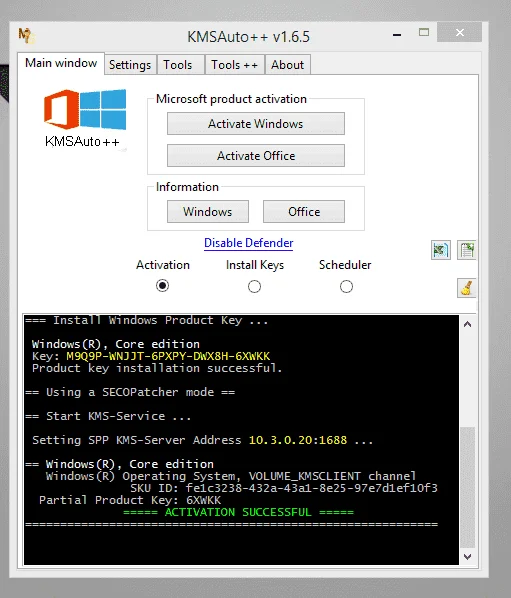Maximize the KMSAuto++ window
This screenshot has height=598, width=511.
point(424,33)
